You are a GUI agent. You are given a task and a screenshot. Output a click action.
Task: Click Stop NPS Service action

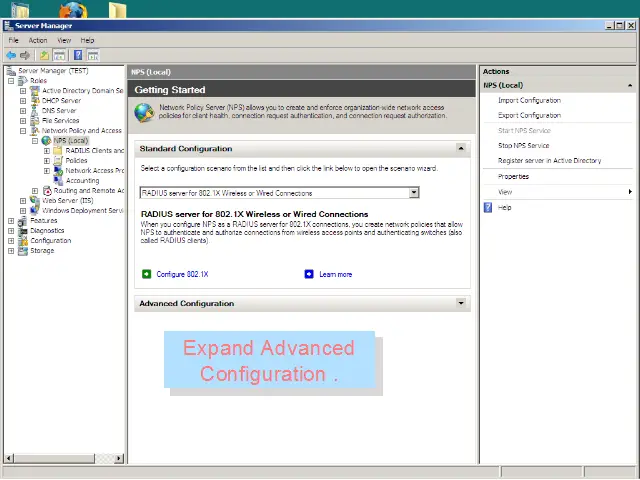tap(523, 145)
